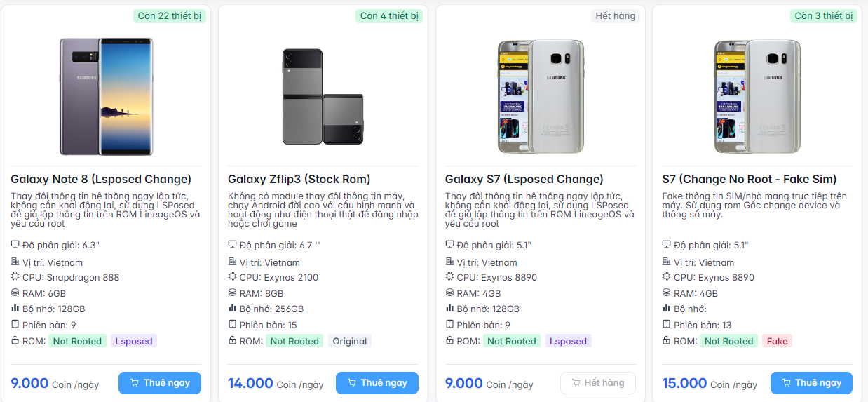The width and height of the screenshot is (868, 402).
Task: Click the Original ROM tag on Zflip3
Action: click(350, 341)
